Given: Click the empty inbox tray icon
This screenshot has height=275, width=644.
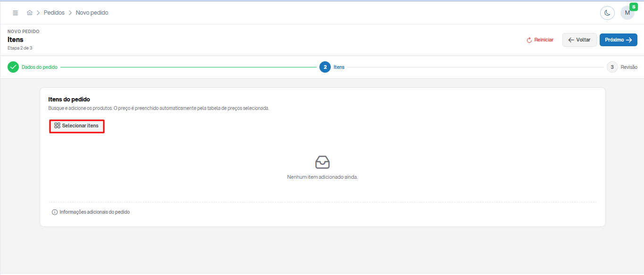Looking at the screenshot, I should [322, 162].
